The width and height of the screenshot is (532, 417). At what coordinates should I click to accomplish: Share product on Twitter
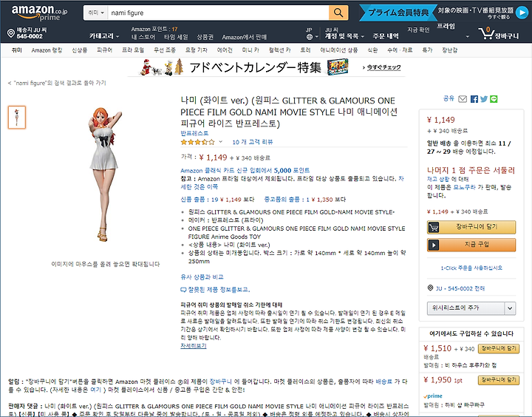pyautogui.click(x=484, y=99)
